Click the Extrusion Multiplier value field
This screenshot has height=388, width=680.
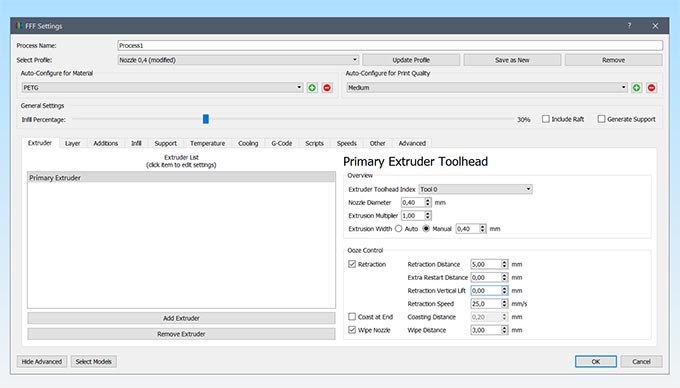coord(413,215)
